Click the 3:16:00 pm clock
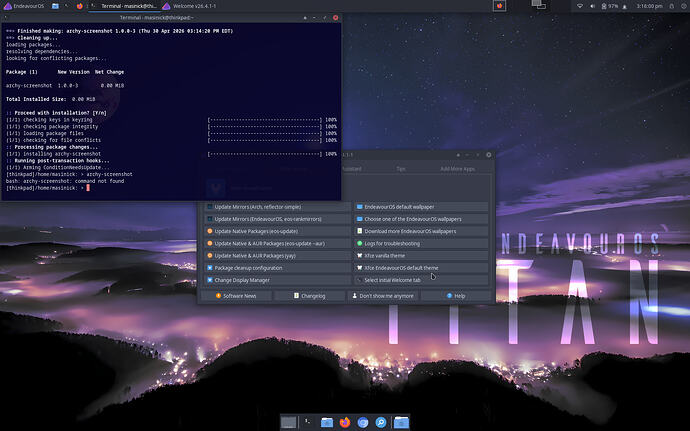Viewport: 690px width, 431px height. click(x=649, y=6)
